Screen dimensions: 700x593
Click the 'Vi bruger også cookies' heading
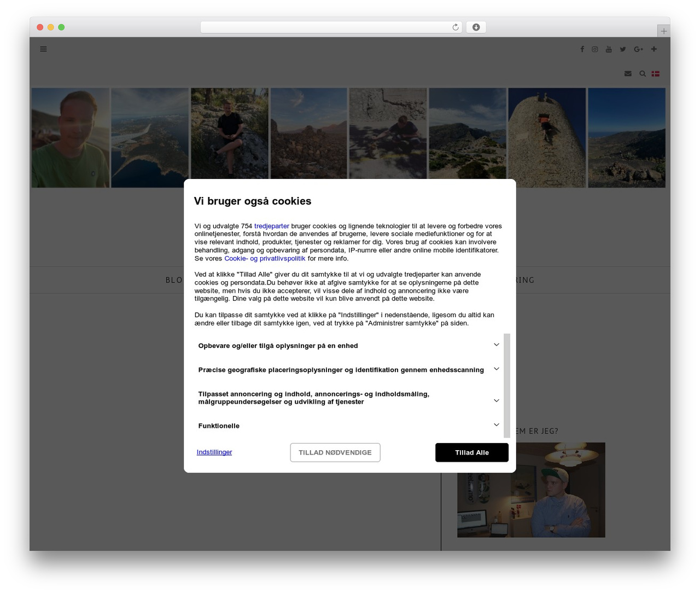tap(253, 201)
